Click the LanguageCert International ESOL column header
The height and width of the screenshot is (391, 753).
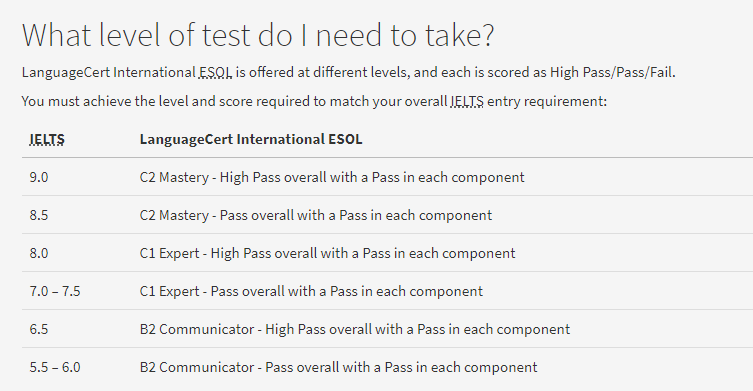coord(251,139)
